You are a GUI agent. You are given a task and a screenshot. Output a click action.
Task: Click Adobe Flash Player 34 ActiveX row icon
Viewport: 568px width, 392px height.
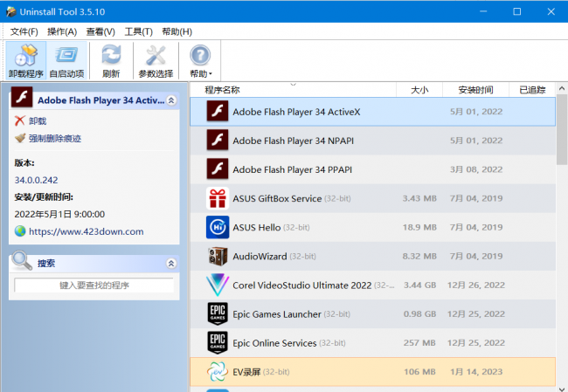(x=218, y=111)
